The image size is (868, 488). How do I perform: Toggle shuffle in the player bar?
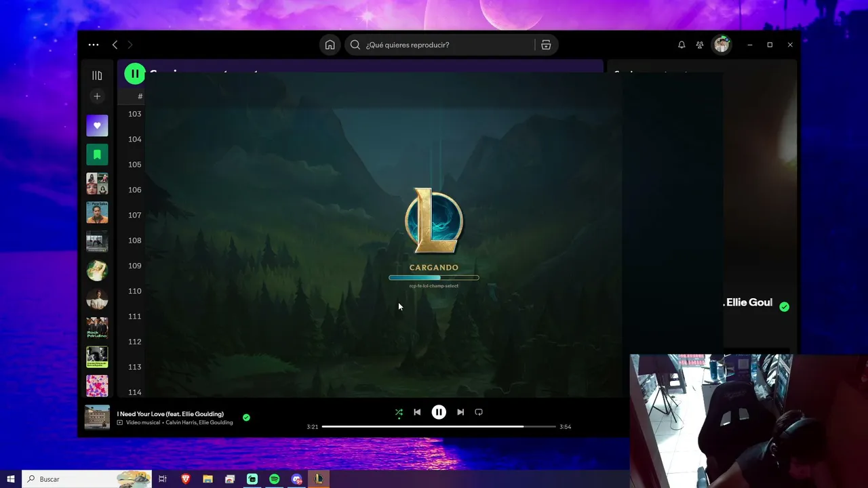(x=399, y=412)
